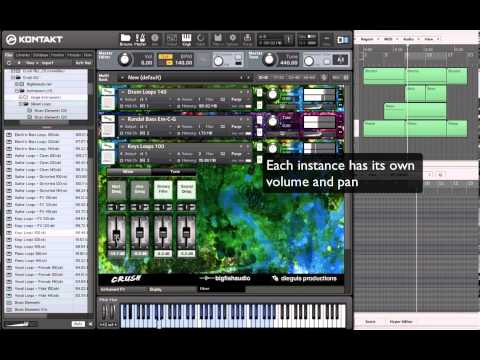Open the Hyper Editor tab in the DAW
480x360 pixels.
coord(401,322)
